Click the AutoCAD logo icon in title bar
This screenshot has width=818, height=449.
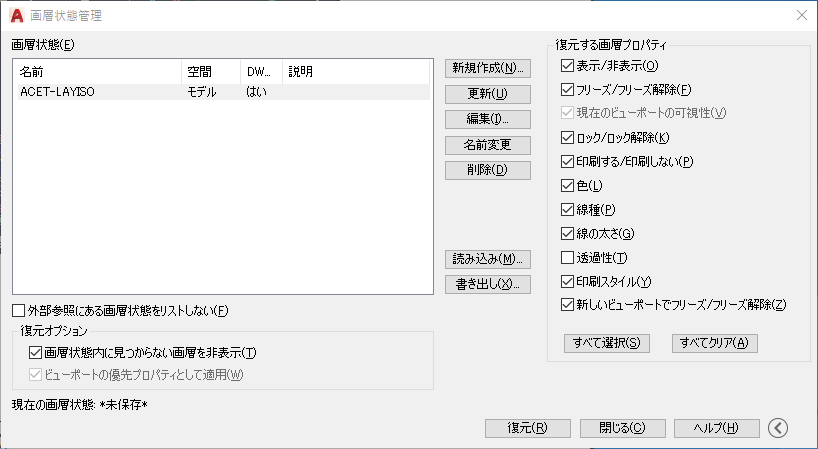point(17,16)
